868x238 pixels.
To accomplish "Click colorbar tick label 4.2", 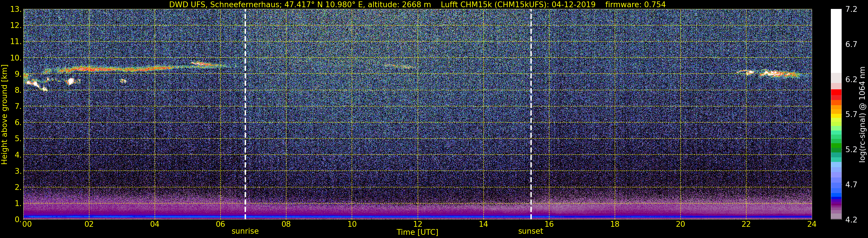I will click(851, 220).
